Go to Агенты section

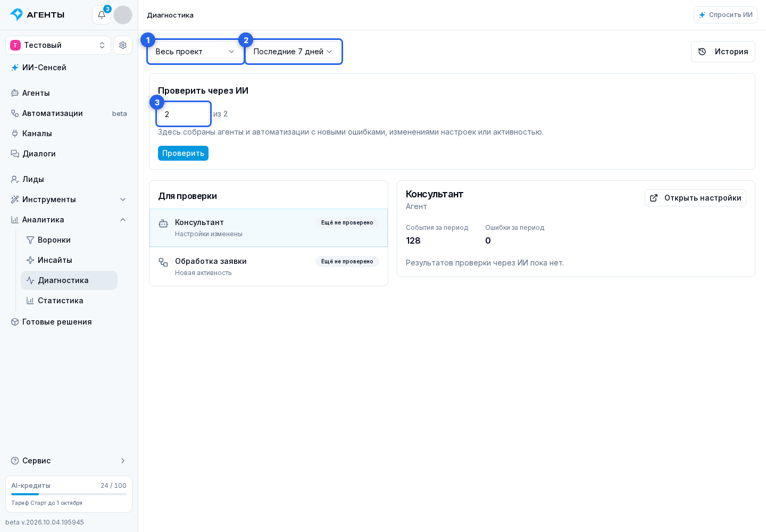(x=69, y=93)
